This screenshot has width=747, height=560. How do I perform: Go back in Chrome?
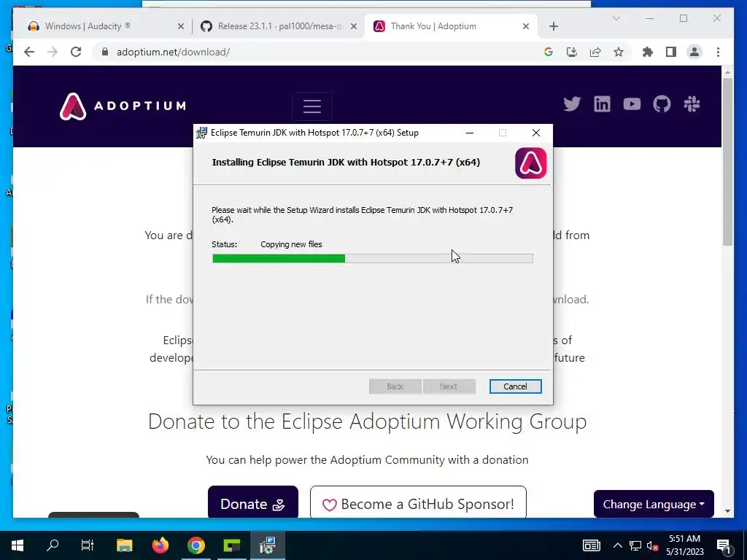[x=29, y=52]
